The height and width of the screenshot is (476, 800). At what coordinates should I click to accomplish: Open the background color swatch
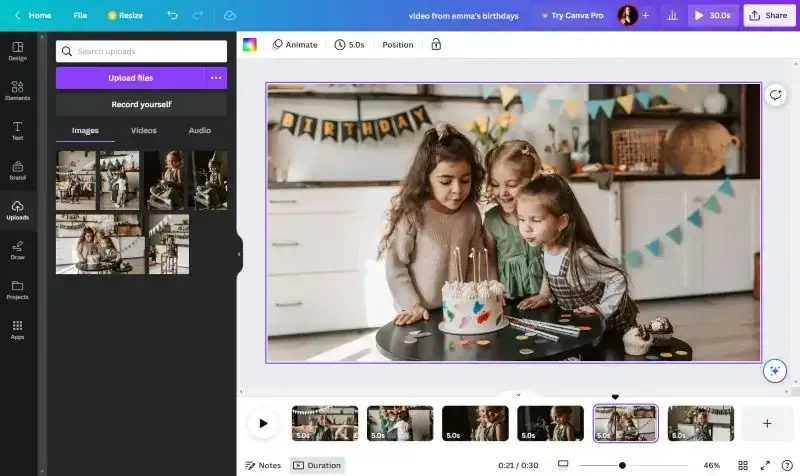[x=250, y=44]
